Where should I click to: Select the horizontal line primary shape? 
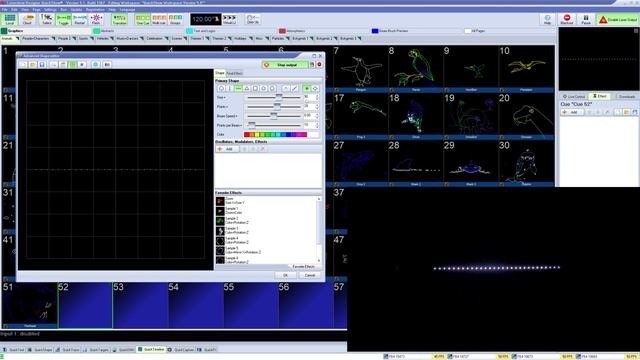click(238, 89)
